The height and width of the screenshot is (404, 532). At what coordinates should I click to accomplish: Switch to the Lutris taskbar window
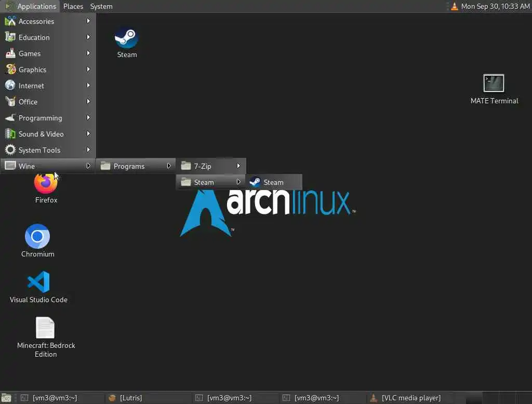coord(147,398)
